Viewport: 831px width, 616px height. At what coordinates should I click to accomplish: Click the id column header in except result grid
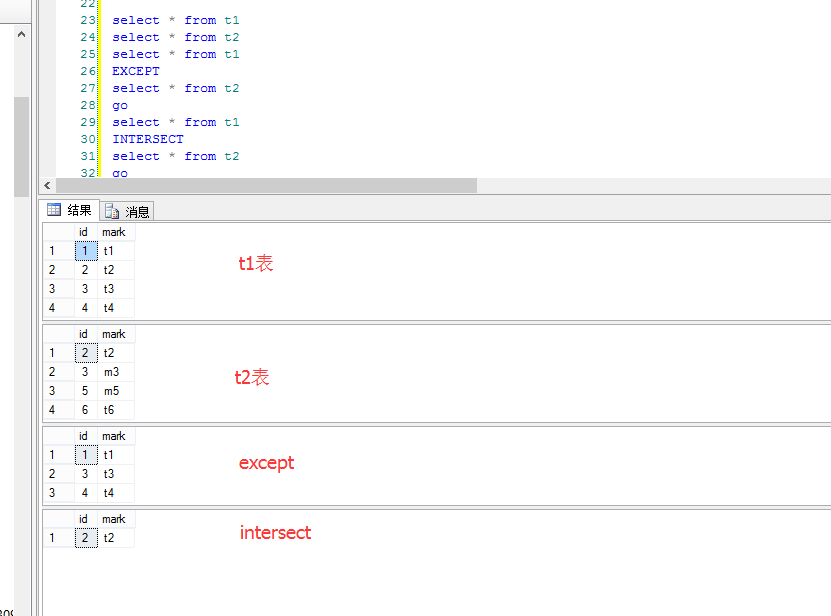click(85, 436)
